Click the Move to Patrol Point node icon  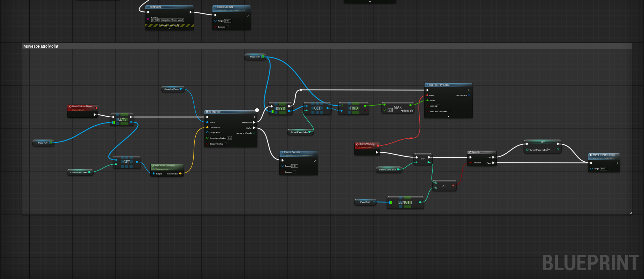pyautogui.click(x=591, y=155)
